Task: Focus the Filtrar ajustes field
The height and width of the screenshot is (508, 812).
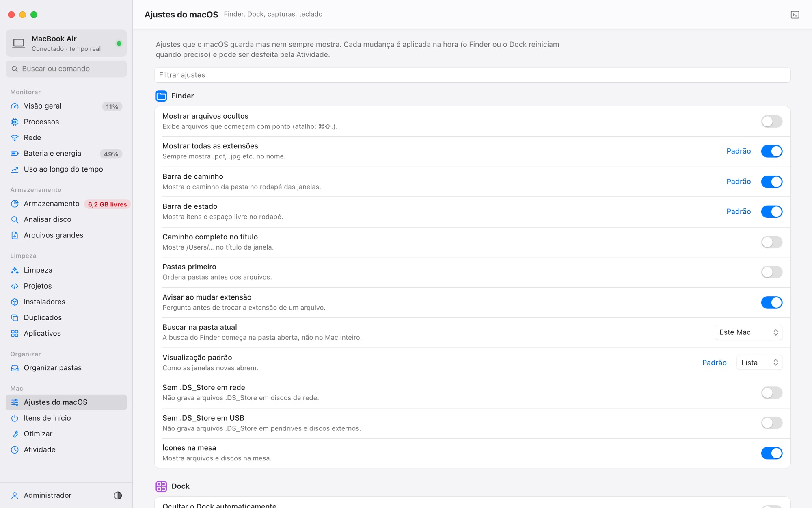Action: [x=472, y=75]
